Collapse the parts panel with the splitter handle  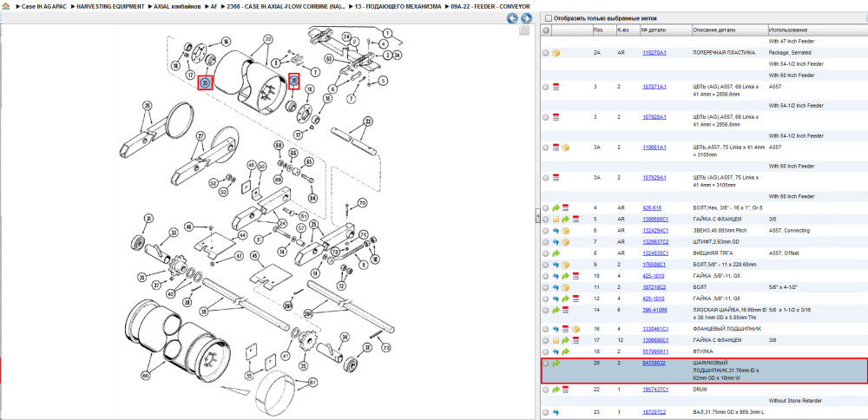point(537,216)
